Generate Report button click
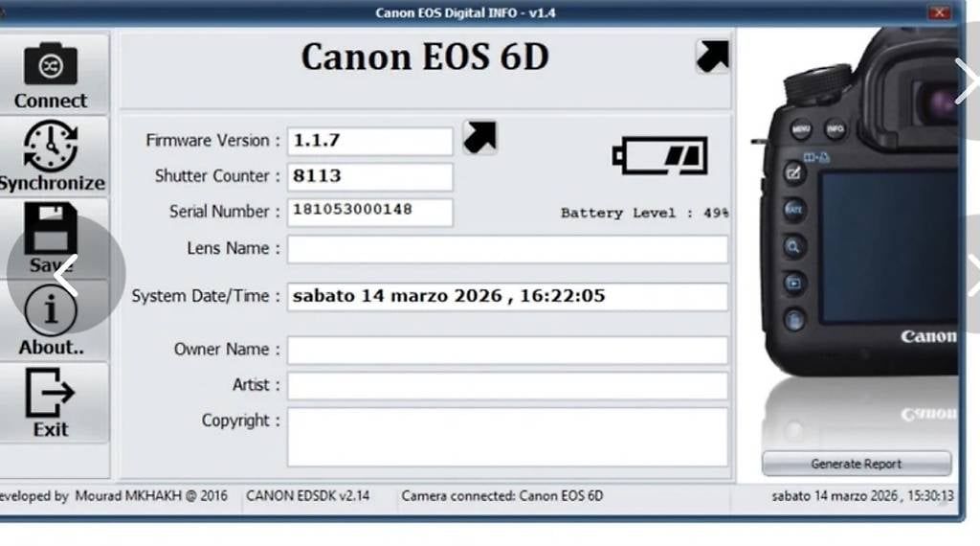This screenshot has height=546, width=980. click(857, 464)
